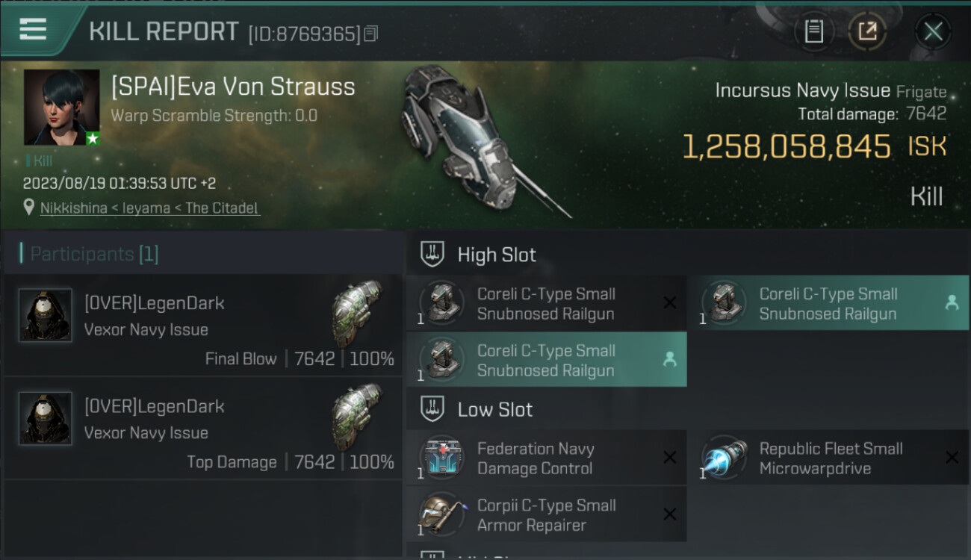Click the first Snubnosed Railgun's X mark
Image resolution: width=971 pixels, height=560 pixels.
pyautogui.click(x=670, y=302)
